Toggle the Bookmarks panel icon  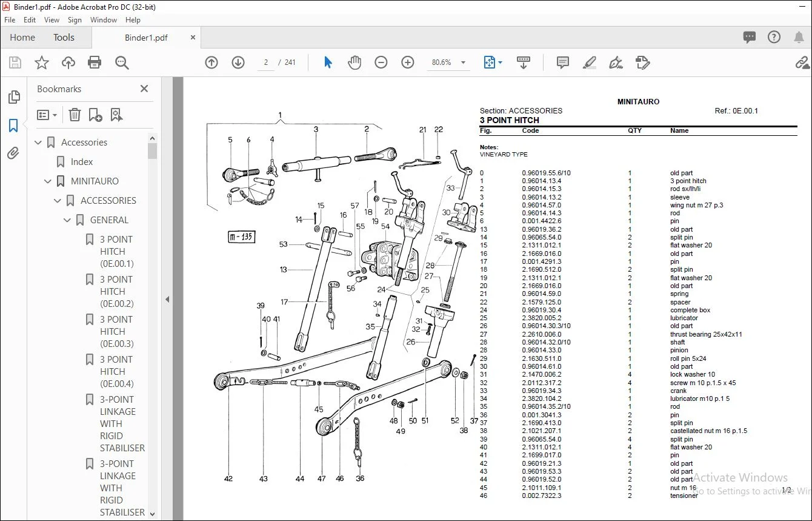point(13,126)
